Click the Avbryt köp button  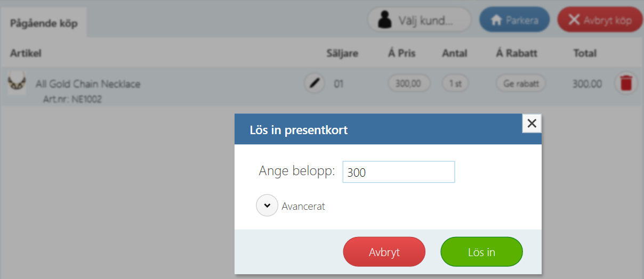tap(600, 20)
